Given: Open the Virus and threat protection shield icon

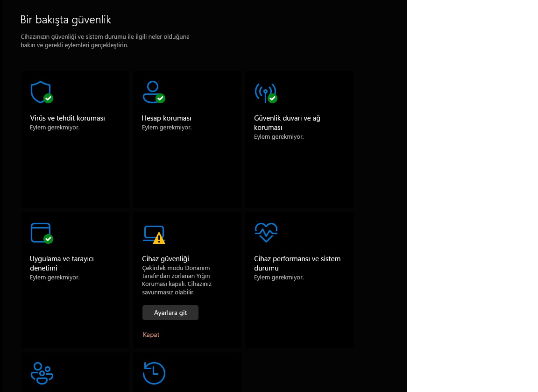Looking at the screenshot, I should tap(42, 92).
